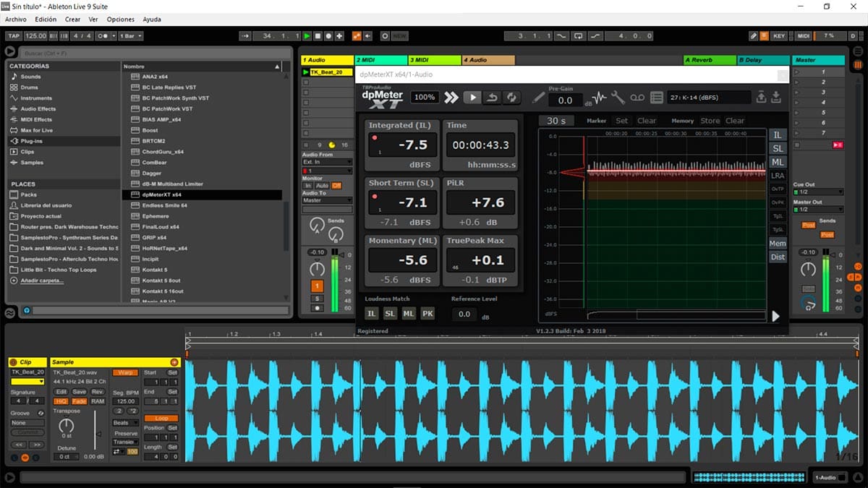
Task: Open the clip color dropdown
Action: click(27, 381)
